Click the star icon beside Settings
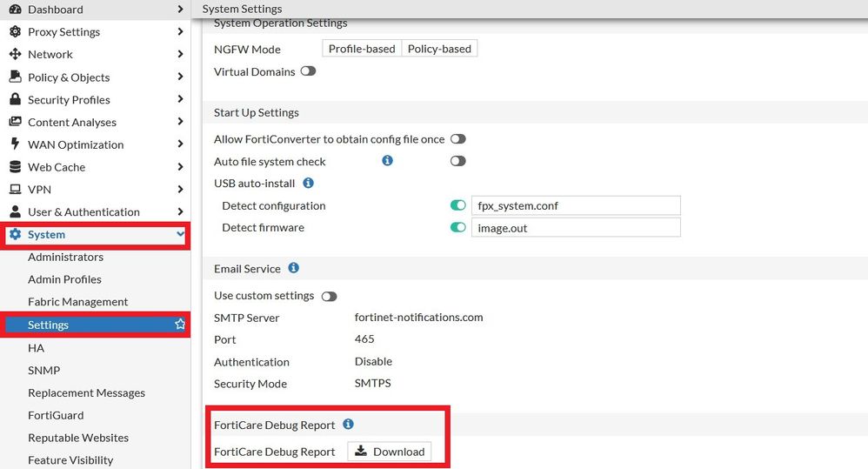 click(x=180, y=325)
